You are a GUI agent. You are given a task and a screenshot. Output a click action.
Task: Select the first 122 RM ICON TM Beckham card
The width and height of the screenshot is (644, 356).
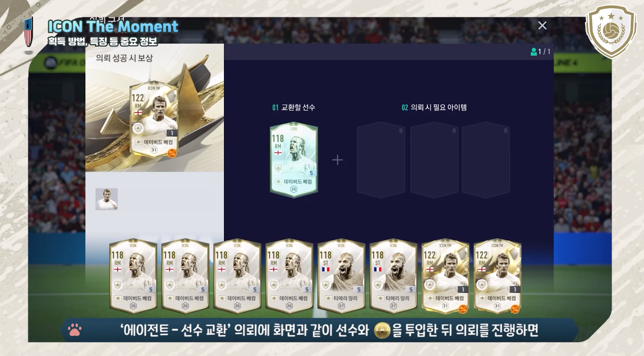[445, 276]
